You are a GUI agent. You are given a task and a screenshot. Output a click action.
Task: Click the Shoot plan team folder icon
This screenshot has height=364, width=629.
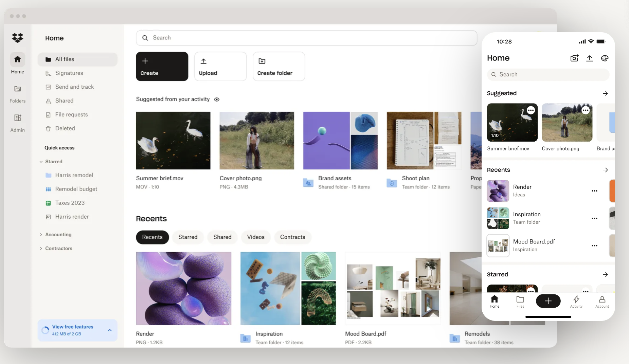point(392,183)
